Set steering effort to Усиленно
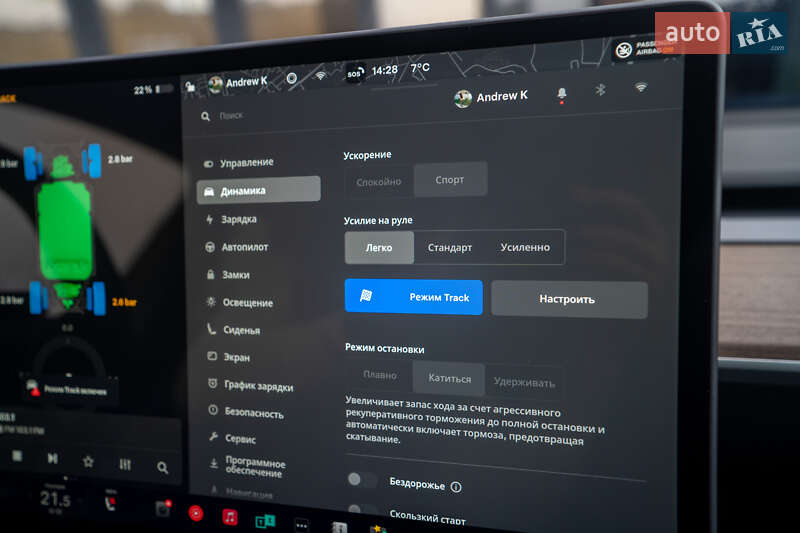This screenshot has width=800, height=533. 525,247
